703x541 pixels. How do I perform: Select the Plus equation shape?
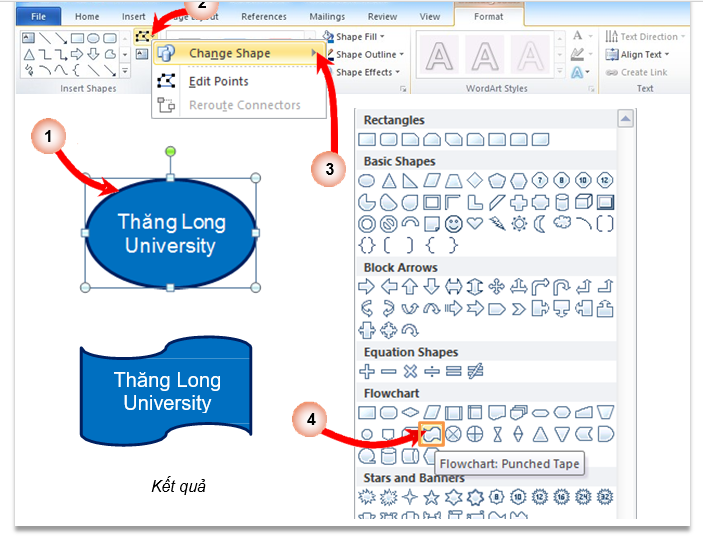tap(367, 371)
